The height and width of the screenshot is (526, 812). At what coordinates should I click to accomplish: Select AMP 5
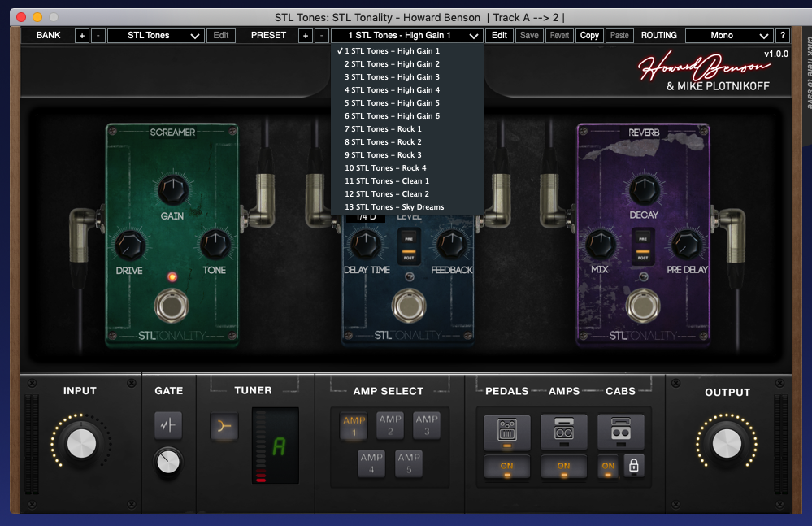409,463
